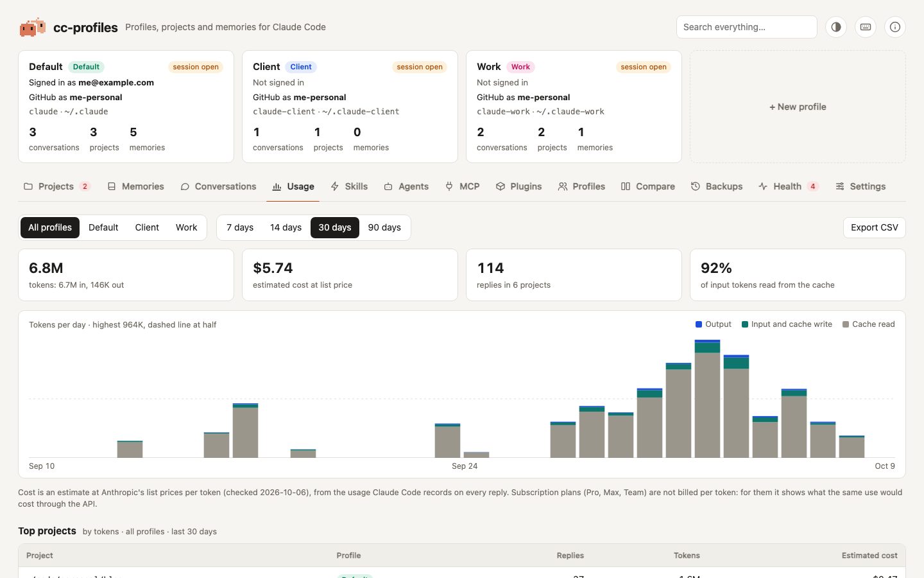The image size is (924, 578).
Task: Click the lightning bolt Skills icon
Action: click(335, 186)
